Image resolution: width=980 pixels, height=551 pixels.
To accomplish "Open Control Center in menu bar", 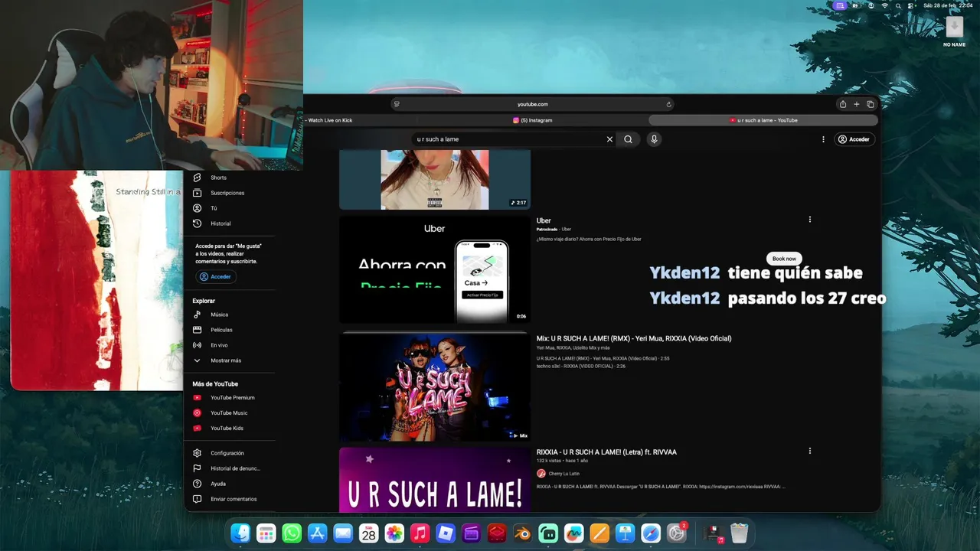I will [911, 5].
